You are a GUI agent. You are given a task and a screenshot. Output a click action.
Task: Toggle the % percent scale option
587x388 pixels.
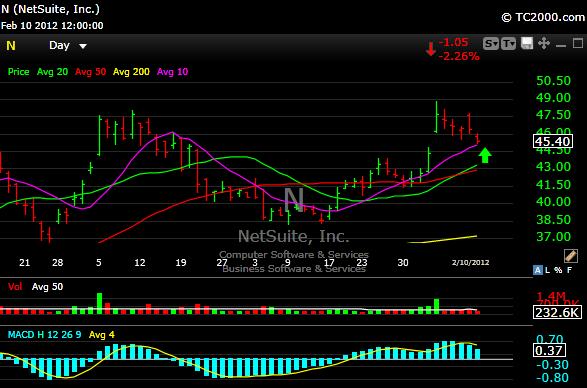558,270
